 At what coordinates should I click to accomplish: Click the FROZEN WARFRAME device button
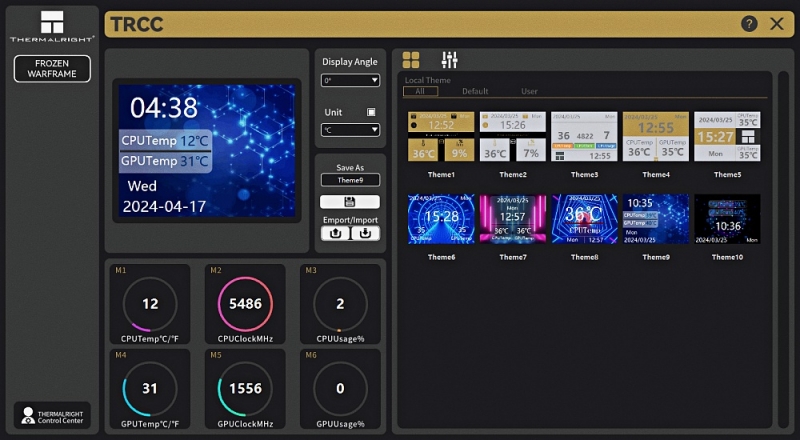point(52,69)
